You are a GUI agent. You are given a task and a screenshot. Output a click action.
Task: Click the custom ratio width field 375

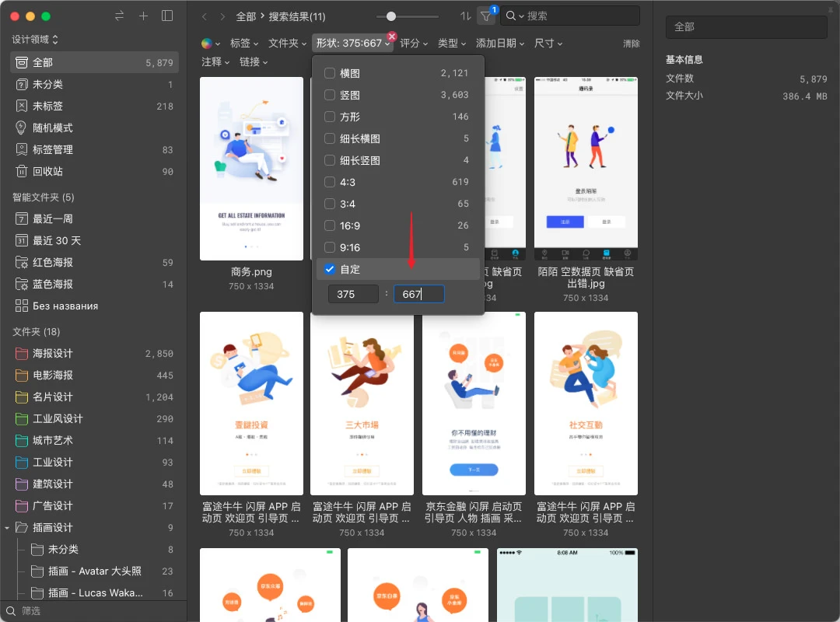pos(353,294)
